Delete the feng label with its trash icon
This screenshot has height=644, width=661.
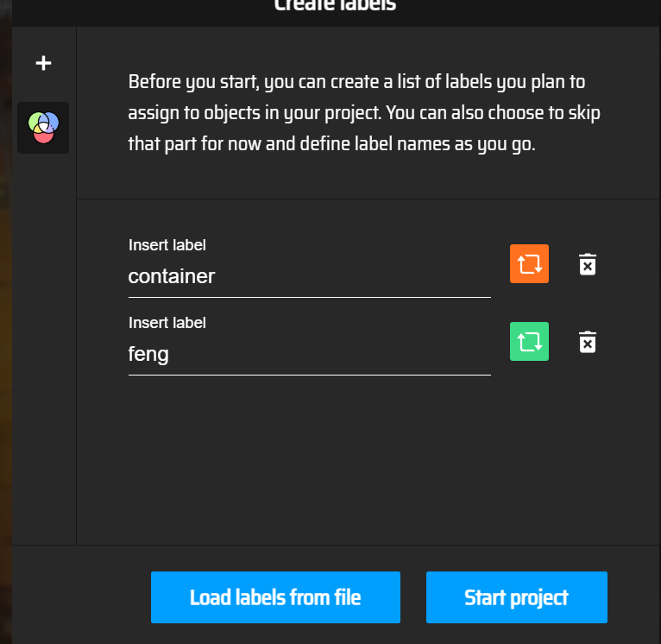coord(587,342)
